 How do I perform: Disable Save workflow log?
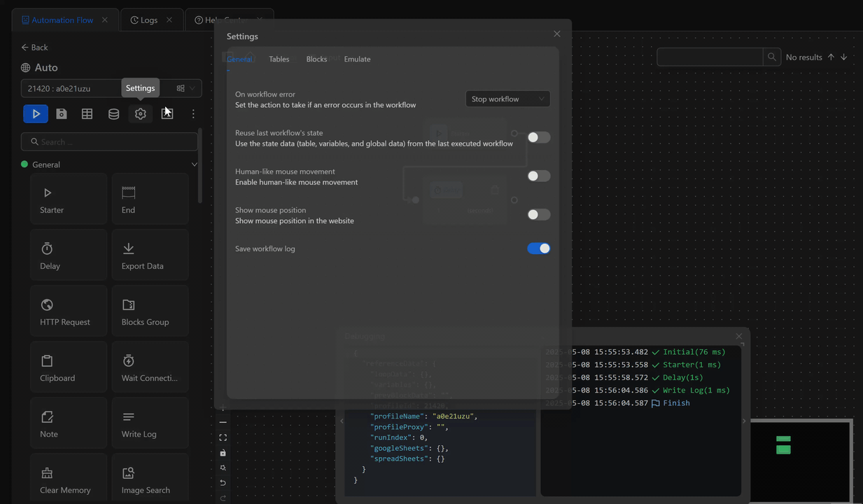coord(538,248)
